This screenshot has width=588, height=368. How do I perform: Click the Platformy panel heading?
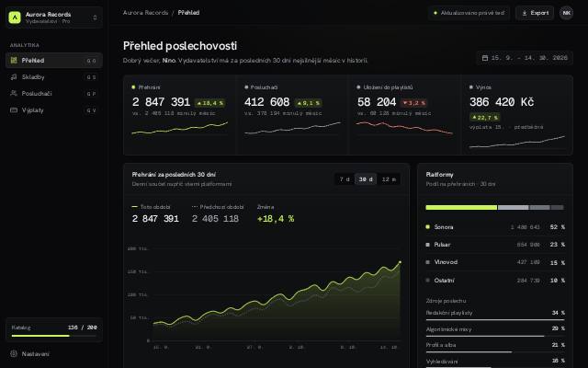click(439, 175)
